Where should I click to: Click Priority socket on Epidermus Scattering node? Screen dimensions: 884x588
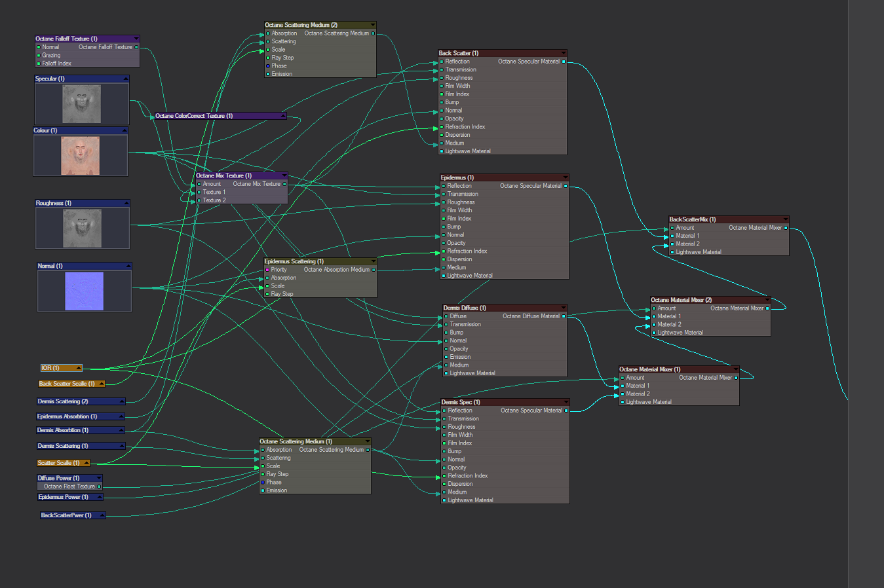[267, 270]
